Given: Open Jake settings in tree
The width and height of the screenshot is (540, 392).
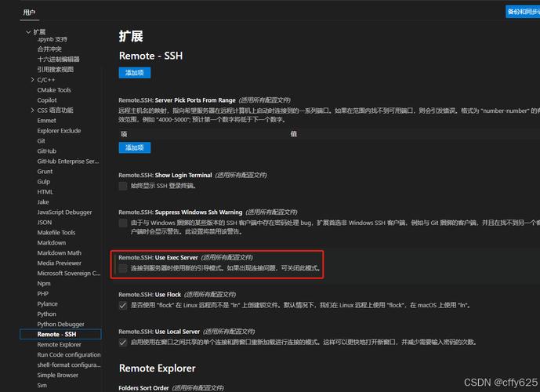Looking at the screenshot, I should tap(42, 201).
